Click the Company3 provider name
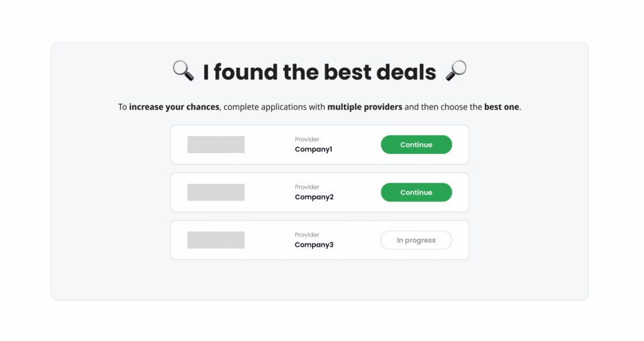This screenshot has height=341, width=644. (x=314, y=245)
